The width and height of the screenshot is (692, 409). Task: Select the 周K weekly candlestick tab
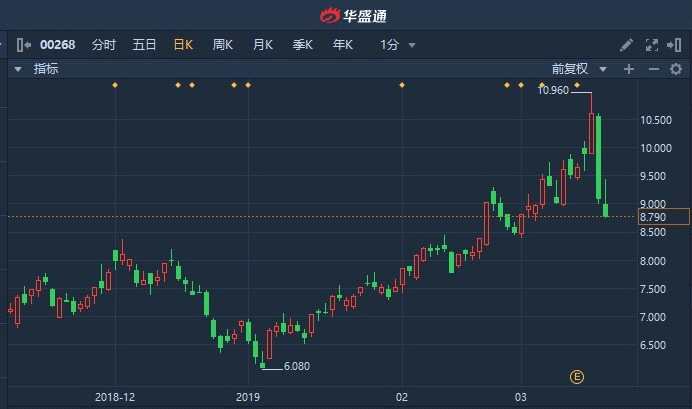pyautogui.click(x=222, y=45)
